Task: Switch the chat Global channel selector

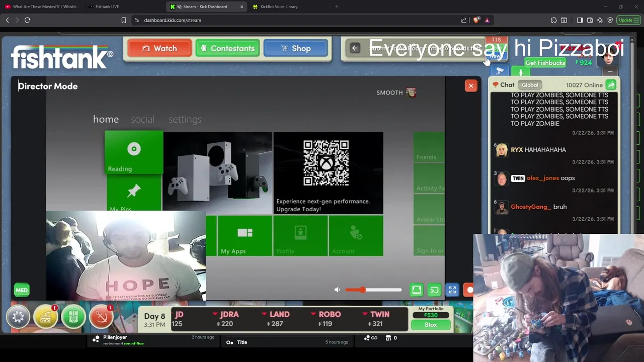Action: 530,85
